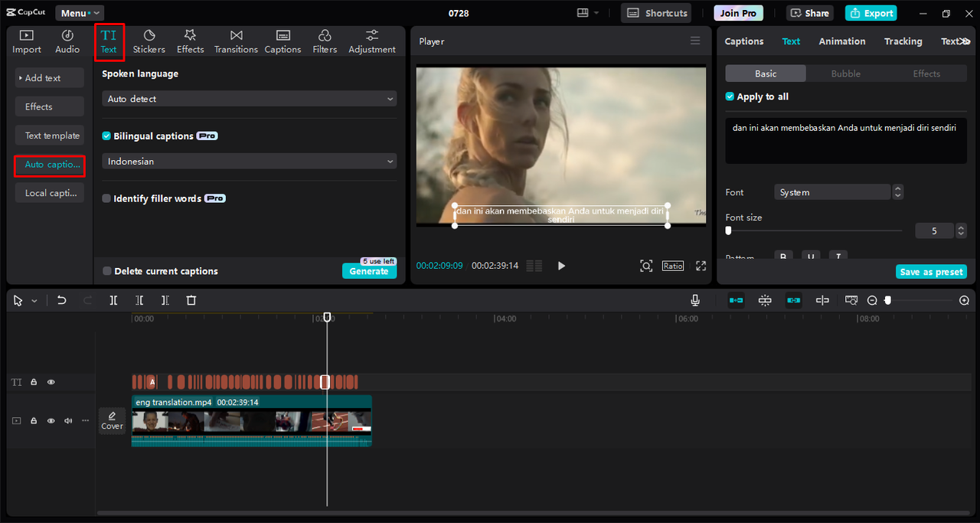Click Save as preset button
This screenshot has height=523, width=980.
932,272
